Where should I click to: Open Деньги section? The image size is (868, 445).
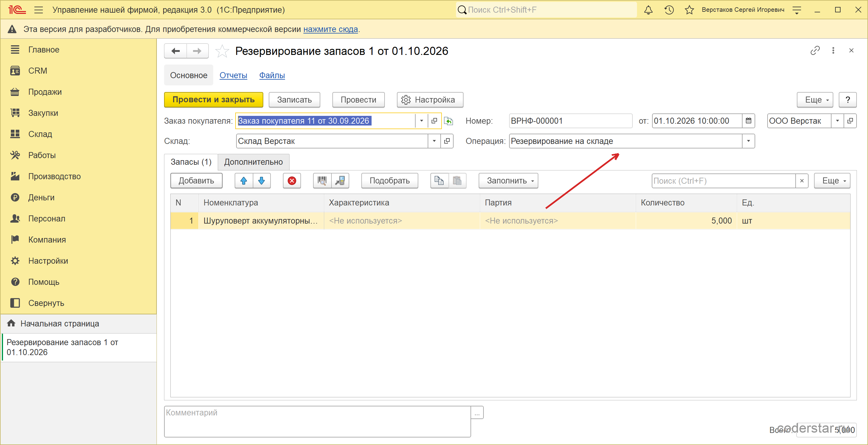[41, 198]
